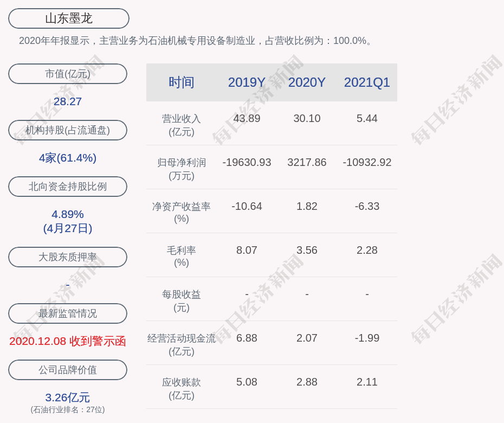Click the 4家(61.4%) institutional holding value
Viewport: 504px width, 423px height.
[68, 158]
